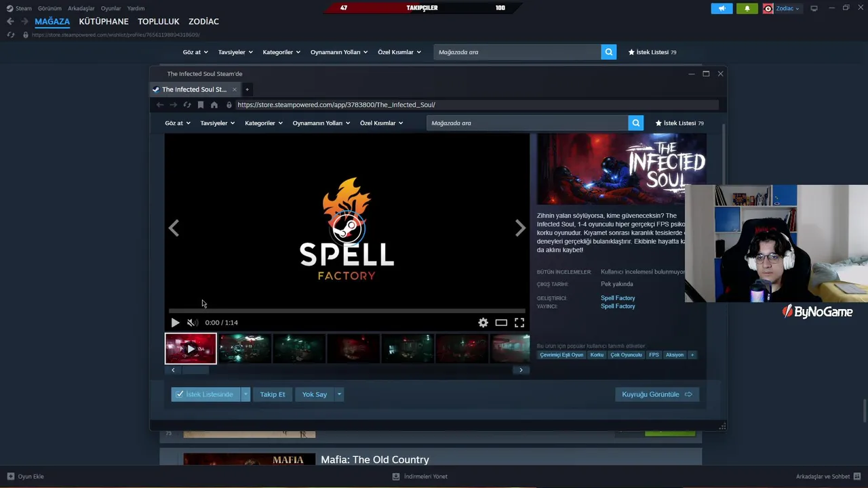Show previous media with left arrow on video
Viewport: 868px width, 488px height.
tap(174, 228)
